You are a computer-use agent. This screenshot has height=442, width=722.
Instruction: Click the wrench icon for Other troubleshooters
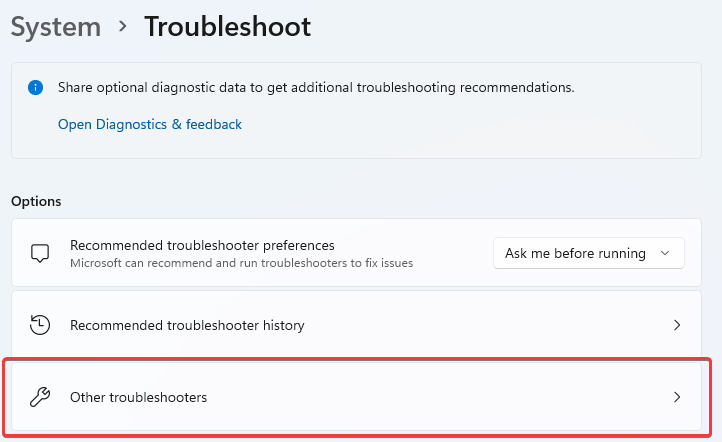40,397
